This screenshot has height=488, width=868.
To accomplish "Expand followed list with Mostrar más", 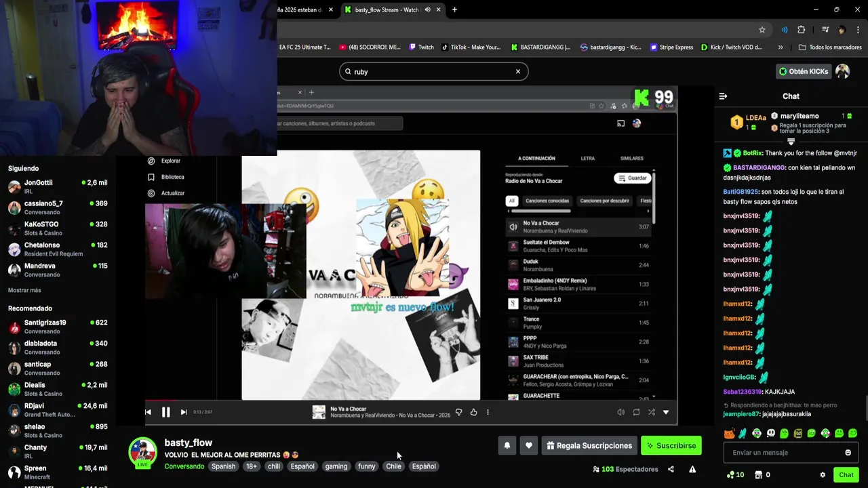I will point(24,290).
